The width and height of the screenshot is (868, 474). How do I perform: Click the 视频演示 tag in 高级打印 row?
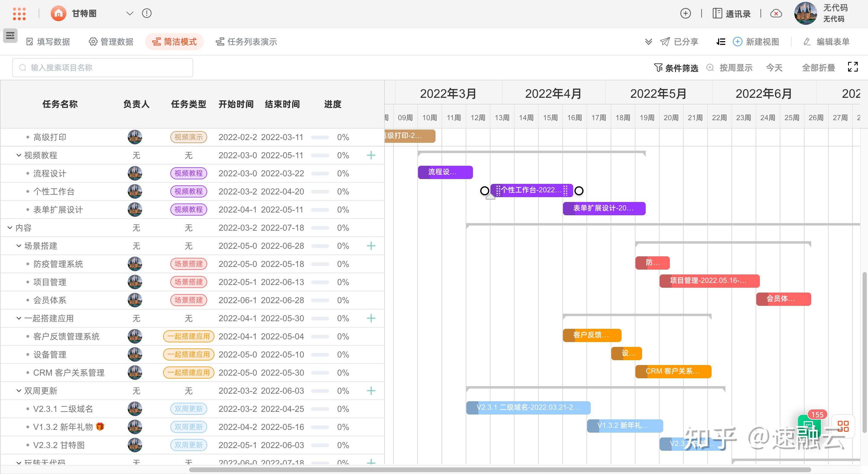[x=189, y=137]
